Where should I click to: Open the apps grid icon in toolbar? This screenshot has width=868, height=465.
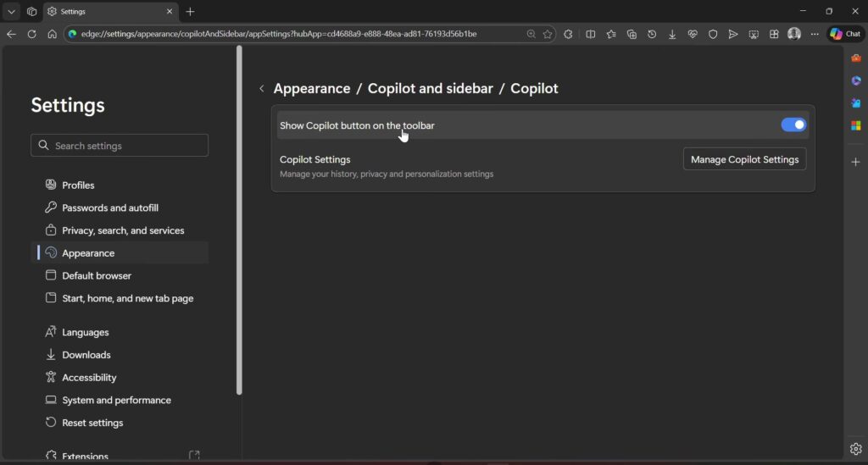774,34
